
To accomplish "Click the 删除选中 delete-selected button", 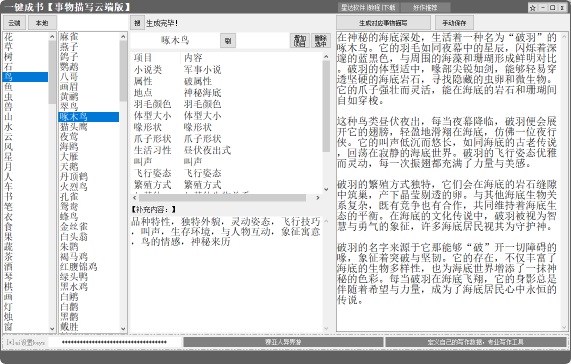I will (320, 40).
